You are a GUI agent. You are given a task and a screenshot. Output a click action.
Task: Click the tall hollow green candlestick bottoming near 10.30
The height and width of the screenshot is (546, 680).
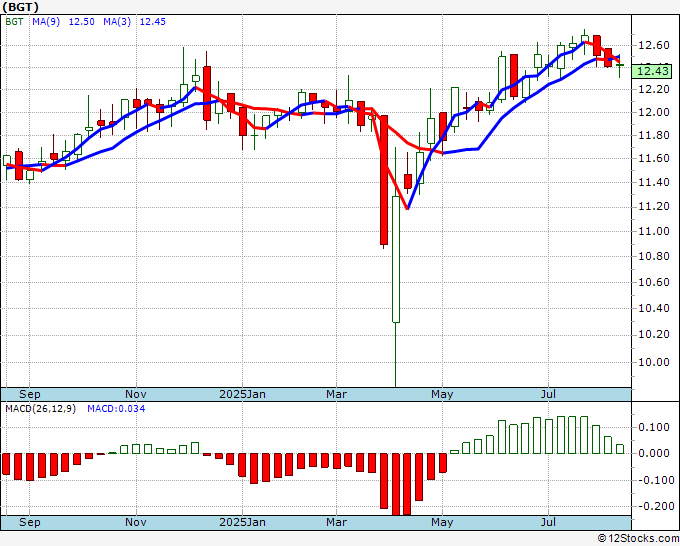click(396, 259)
